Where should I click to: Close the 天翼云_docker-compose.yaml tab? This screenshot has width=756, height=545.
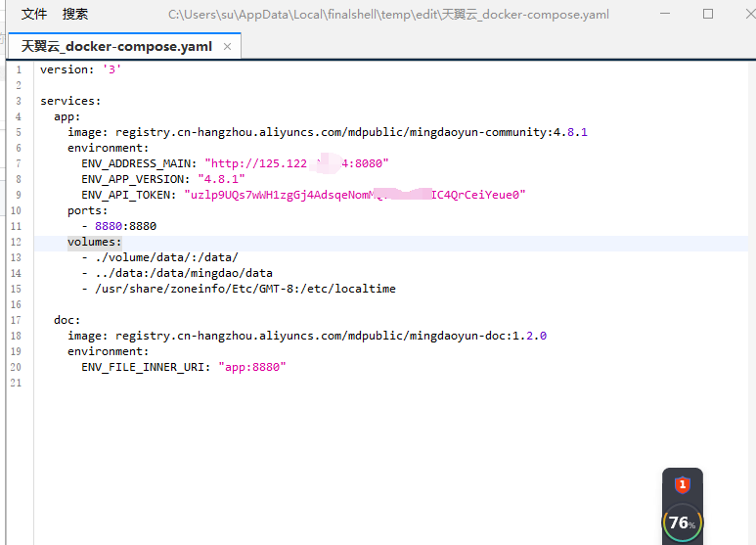coord(228,46)
